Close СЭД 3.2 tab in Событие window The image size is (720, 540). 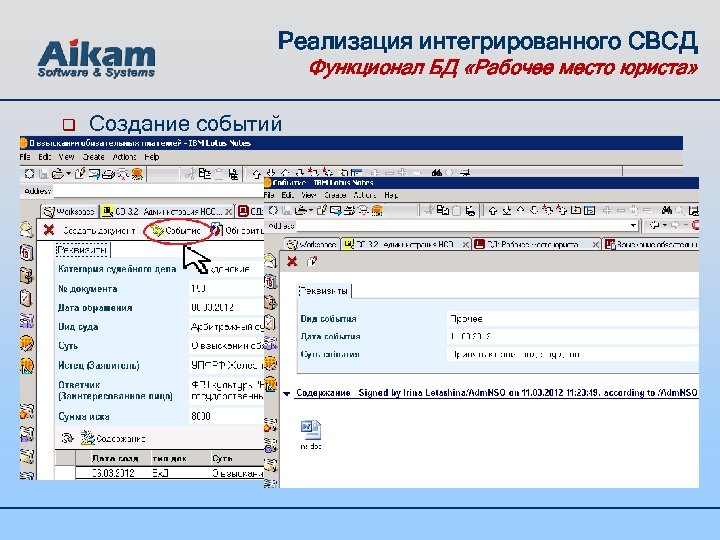point(466,245)
